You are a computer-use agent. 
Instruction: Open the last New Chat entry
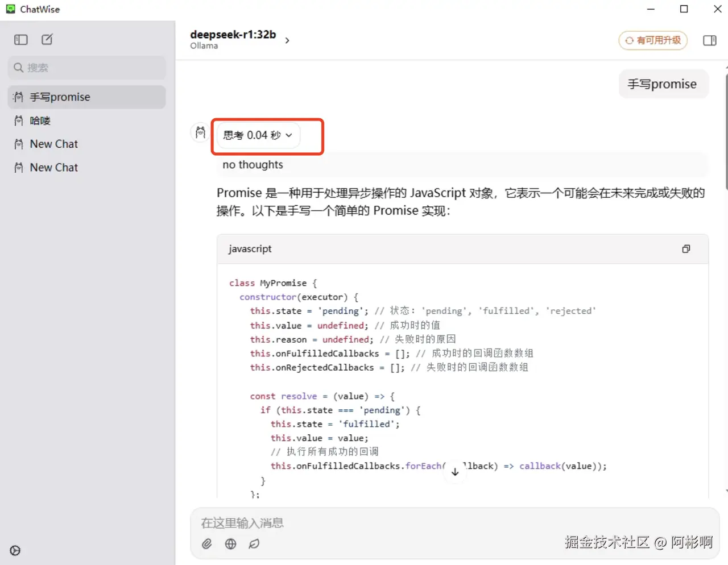87,167
